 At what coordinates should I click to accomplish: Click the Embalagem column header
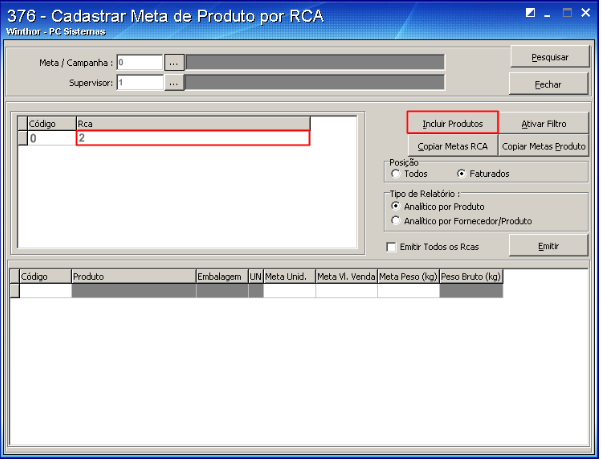tap(222, 276)
